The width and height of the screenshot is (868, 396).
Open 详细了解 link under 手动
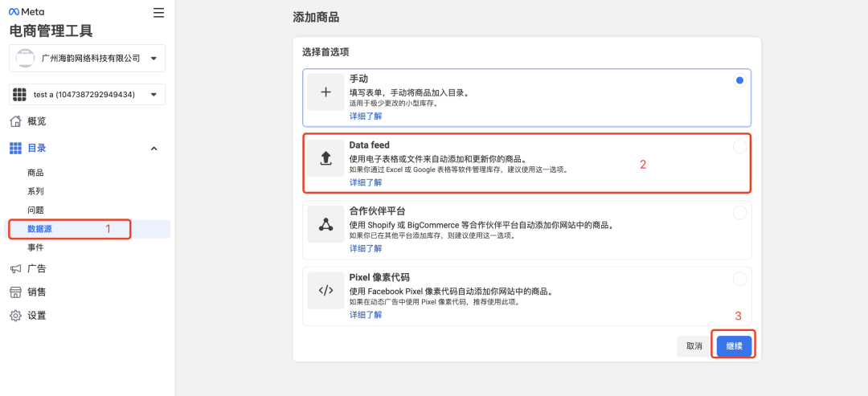pos(366,116)
